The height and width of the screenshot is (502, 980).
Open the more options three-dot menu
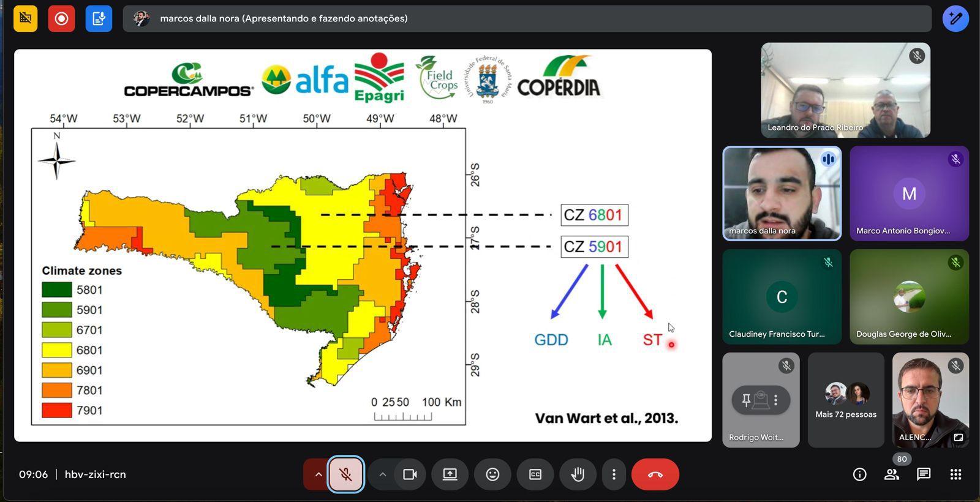pyautogui.click(x=614, y=474)
